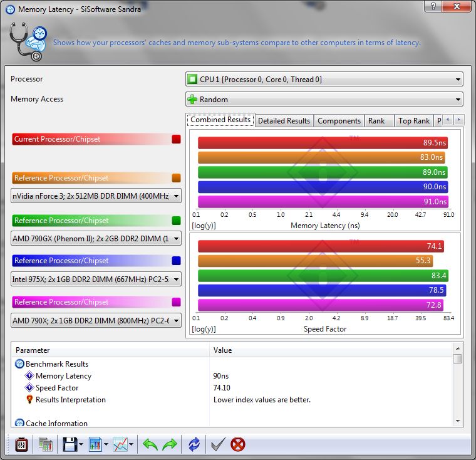
Task: Open the nVidia nForce 3 reference dropdown
Action: (96, 196)
